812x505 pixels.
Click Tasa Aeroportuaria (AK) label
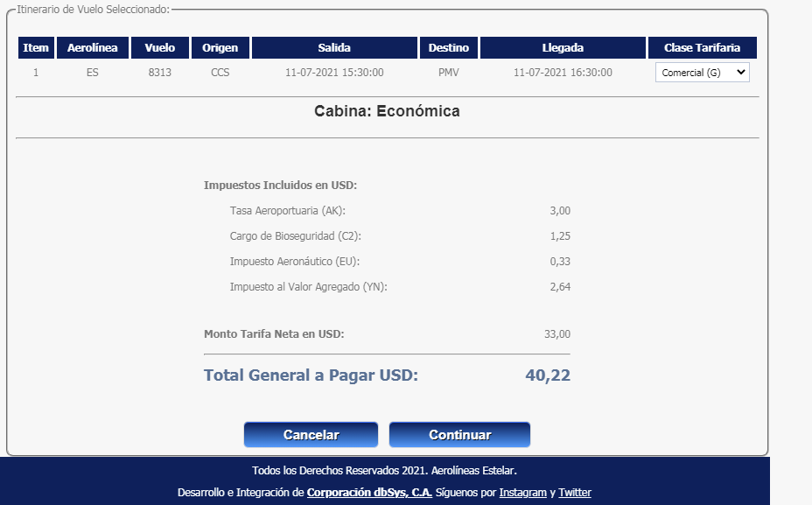[x=287, y=211]
